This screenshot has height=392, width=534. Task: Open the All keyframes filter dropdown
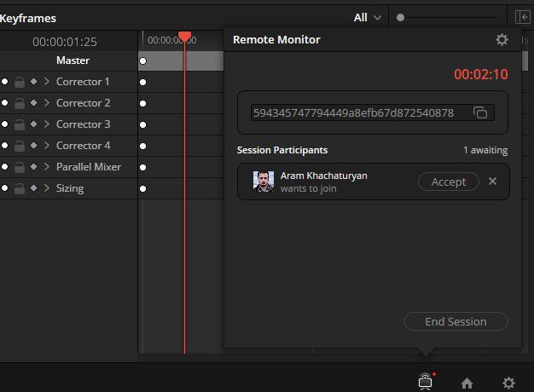(367, 17)
